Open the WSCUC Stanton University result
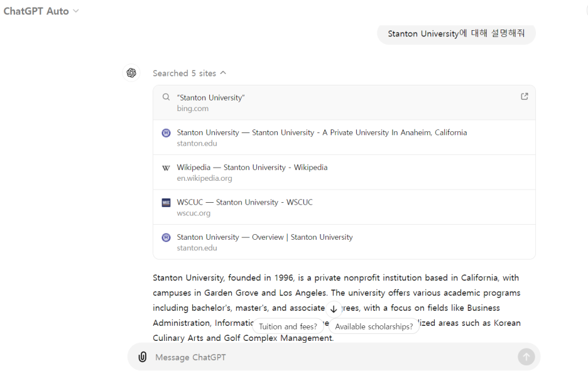The height and width of the screenshot is (371, 588). [344, 207]
